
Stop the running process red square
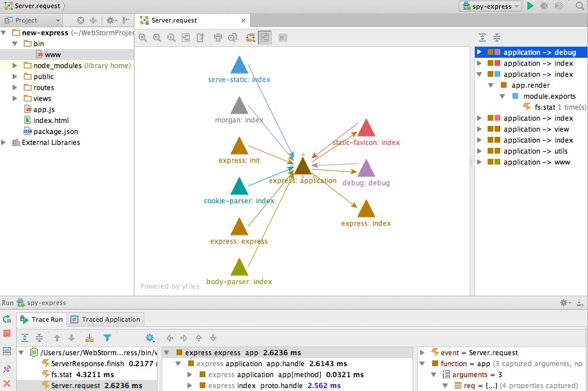[7, 334]
